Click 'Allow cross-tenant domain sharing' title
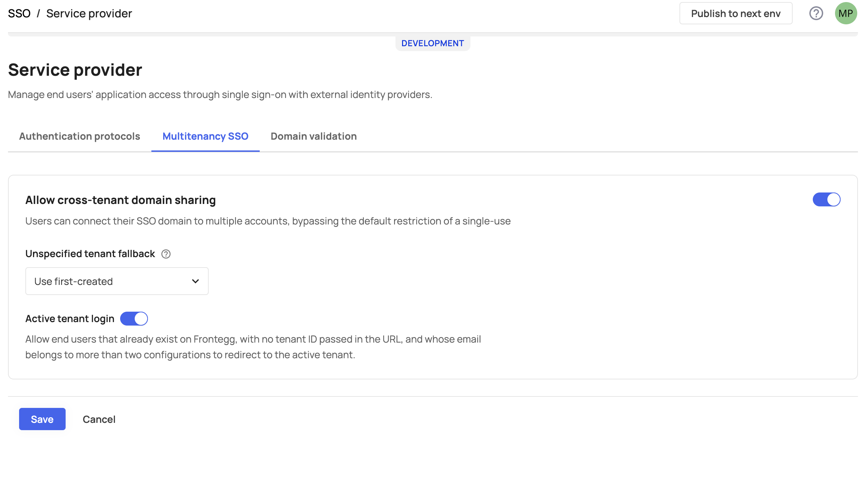868x484 pixels. click(x=120, y=200)
